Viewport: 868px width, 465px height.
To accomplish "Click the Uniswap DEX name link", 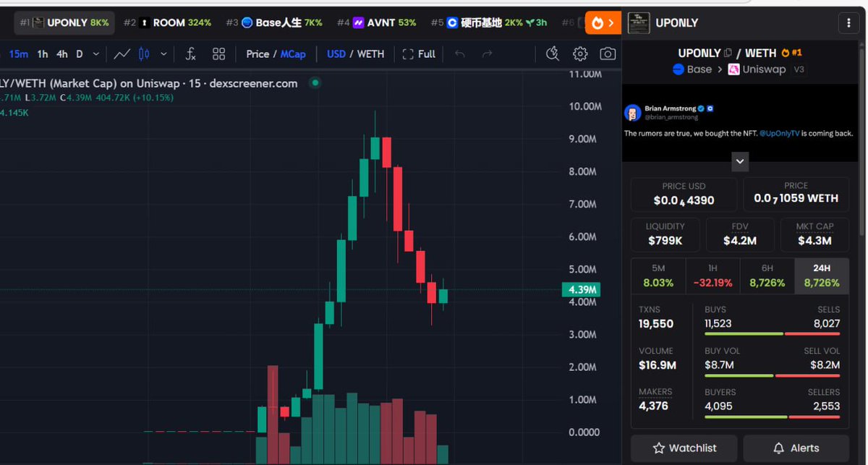I will pos(765,69).
